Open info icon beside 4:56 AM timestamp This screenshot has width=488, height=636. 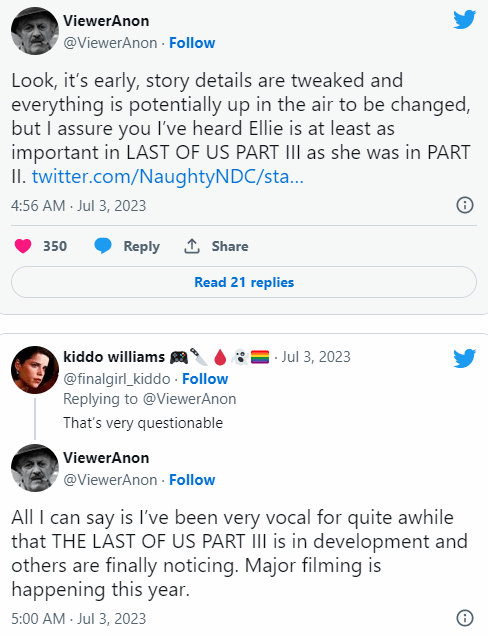[465, 205]
